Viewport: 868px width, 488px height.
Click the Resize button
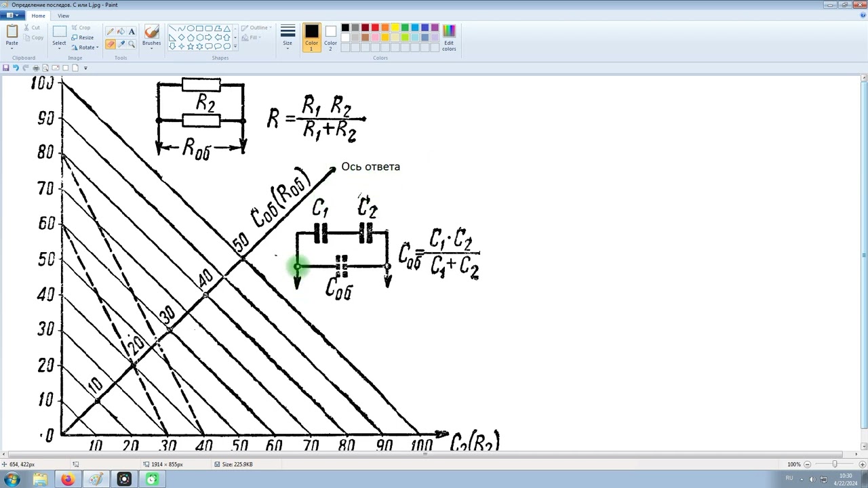83,38
